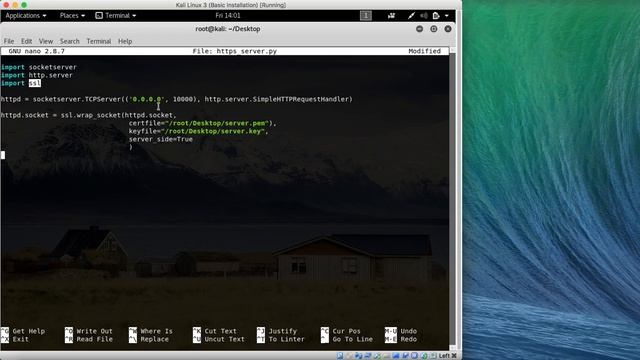
Task: Click the pen-shaped icon in top bar
Action: click(x=411, y=16)
